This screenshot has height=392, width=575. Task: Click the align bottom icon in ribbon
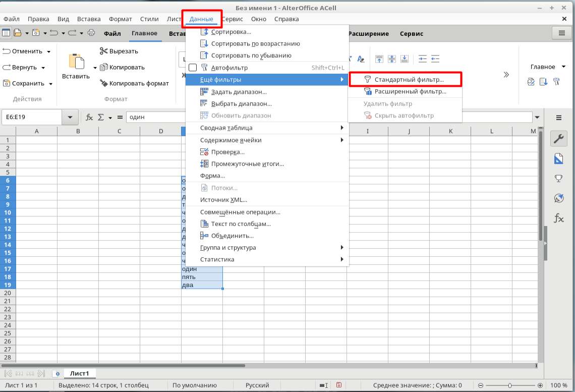coord(404,59)
